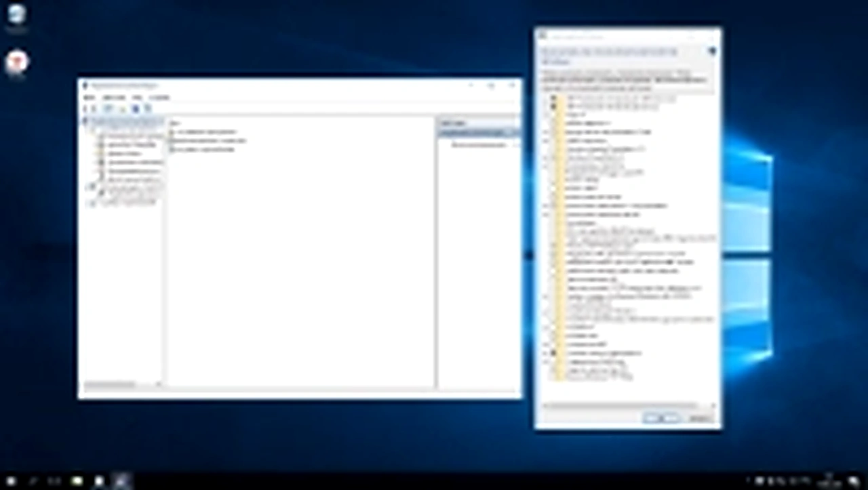This screenshot has width=868, height=490.
Task: Click the last icon in the console toolbar
Action: coord(148,108)
